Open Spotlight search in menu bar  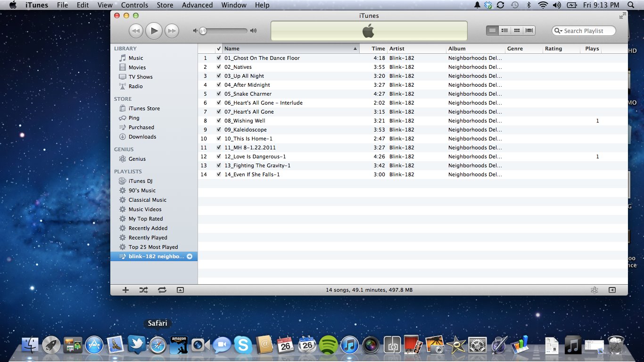(x=631, y=5)
